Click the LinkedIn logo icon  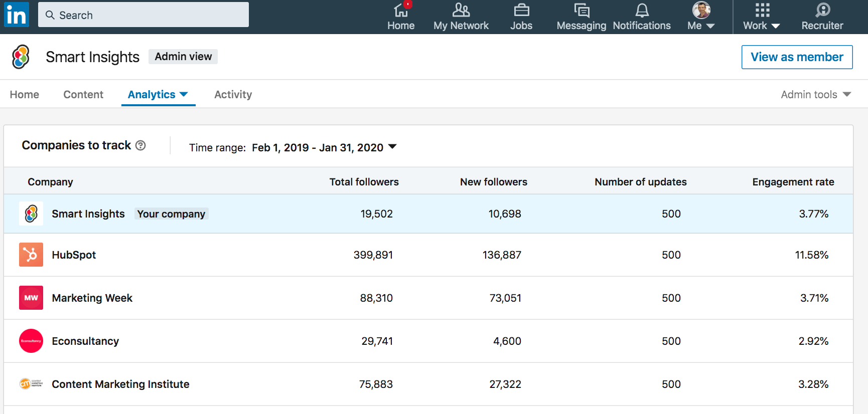pyautogui.click(x=17, y=15)
